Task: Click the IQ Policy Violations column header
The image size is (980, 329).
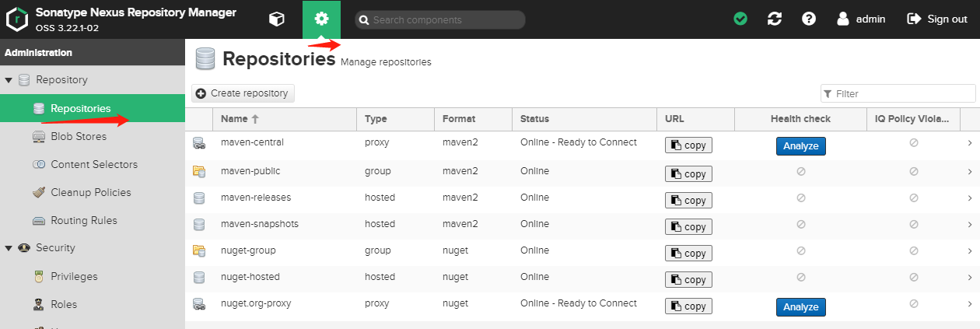Action: pos(913,119)
